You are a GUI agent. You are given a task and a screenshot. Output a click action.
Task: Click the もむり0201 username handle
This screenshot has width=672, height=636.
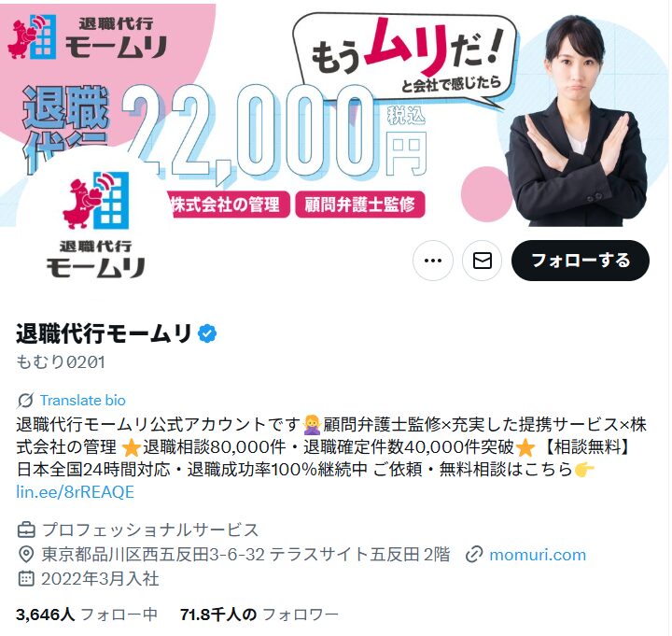point(61,362)
